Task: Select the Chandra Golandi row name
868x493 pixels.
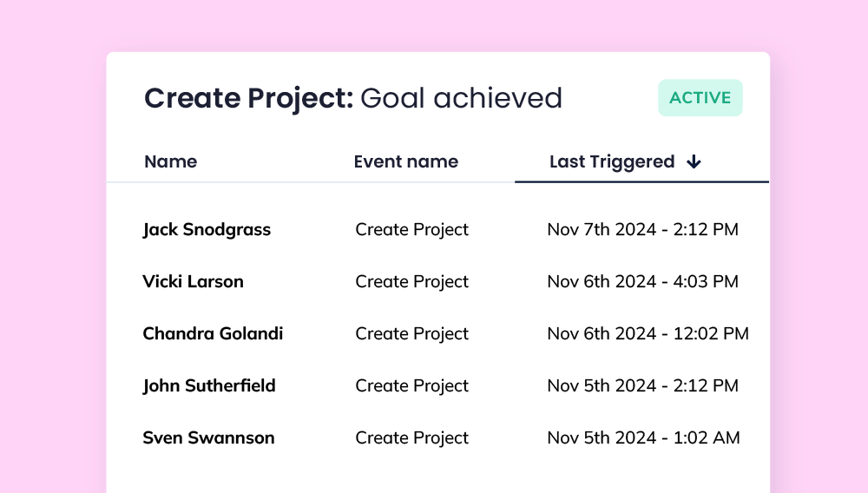Action: [213, 333]
